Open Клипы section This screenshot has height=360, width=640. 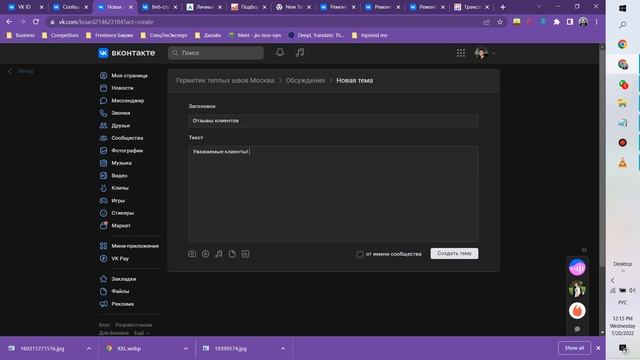(x=114, y=188)
